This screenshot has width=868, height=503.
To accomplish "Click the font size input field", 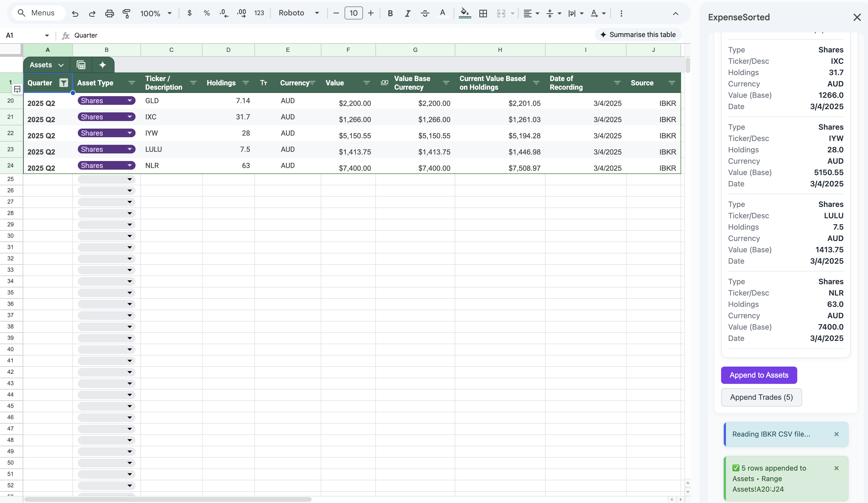I will point(354,14).
